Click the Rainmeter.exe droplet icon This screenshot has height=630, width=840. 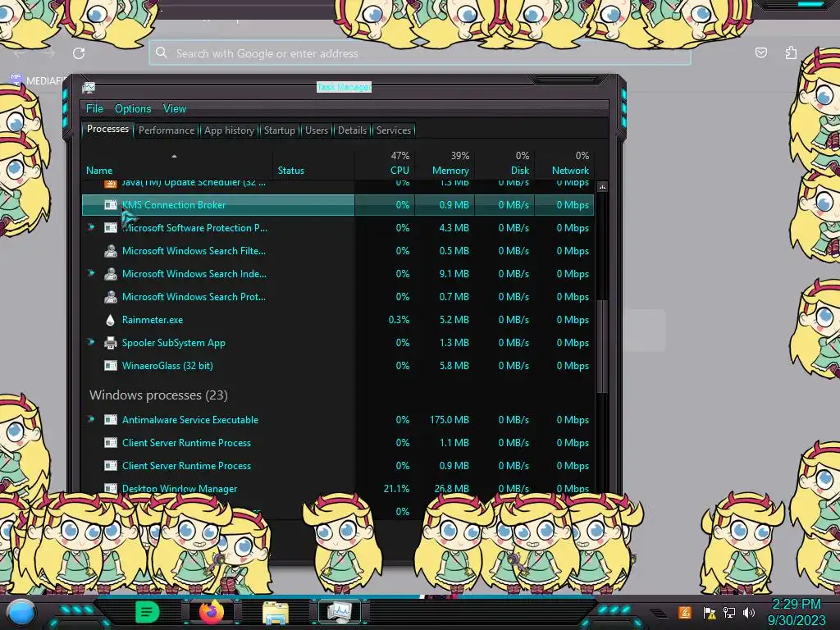point(111,320)
